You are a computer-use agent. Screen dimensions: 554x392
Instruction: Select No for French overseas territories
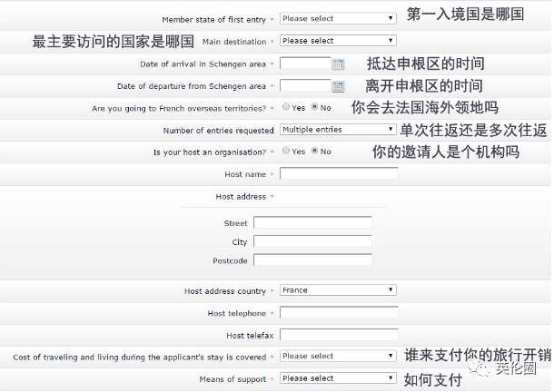click(x=315, y=107)
